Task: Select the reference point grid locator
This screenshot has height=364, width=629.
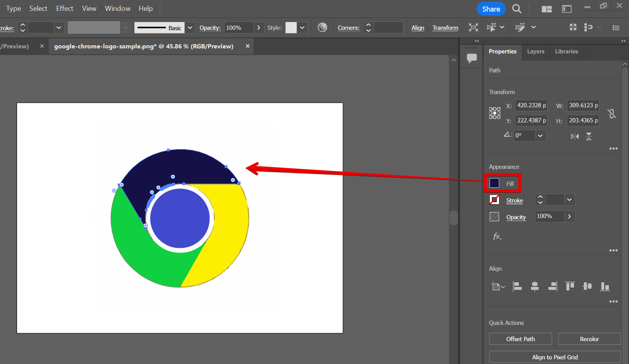Action: (495, 113)
